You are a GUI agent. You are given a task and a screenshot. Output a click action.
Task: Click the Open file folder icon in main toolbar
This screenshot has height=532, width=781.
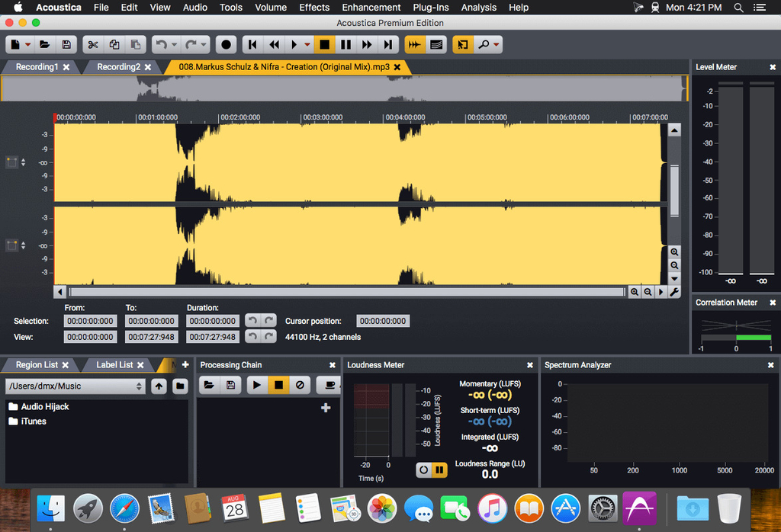coord(45,45)
